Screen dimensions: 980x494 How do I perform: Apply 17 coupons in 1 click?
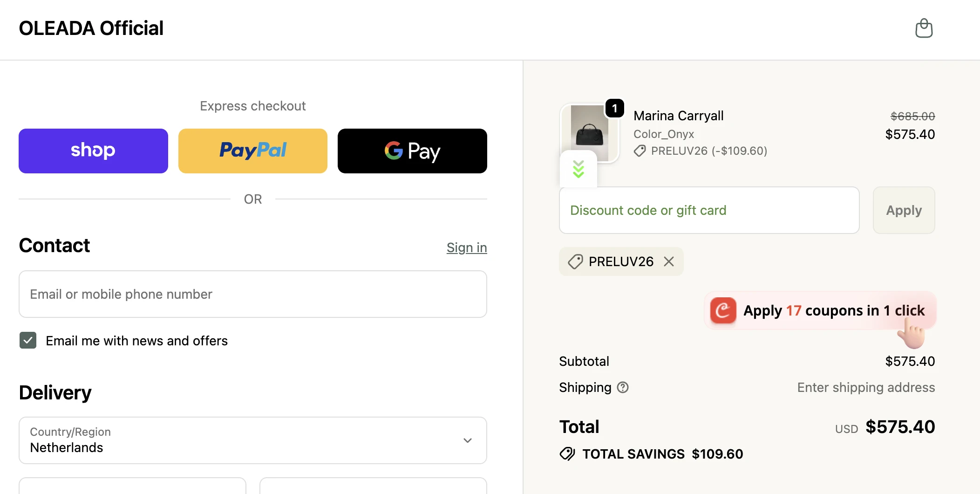click(x=833, y=310)
